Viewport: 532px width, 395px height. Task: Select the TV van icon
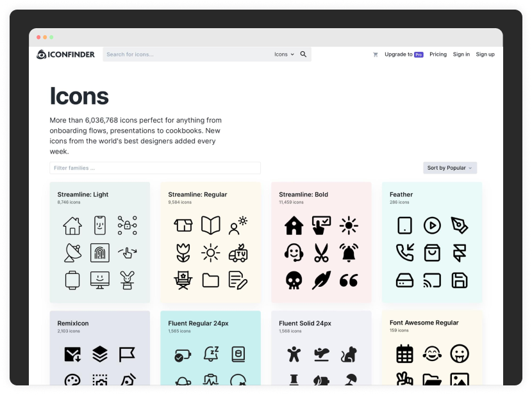[x=238, y=253]
